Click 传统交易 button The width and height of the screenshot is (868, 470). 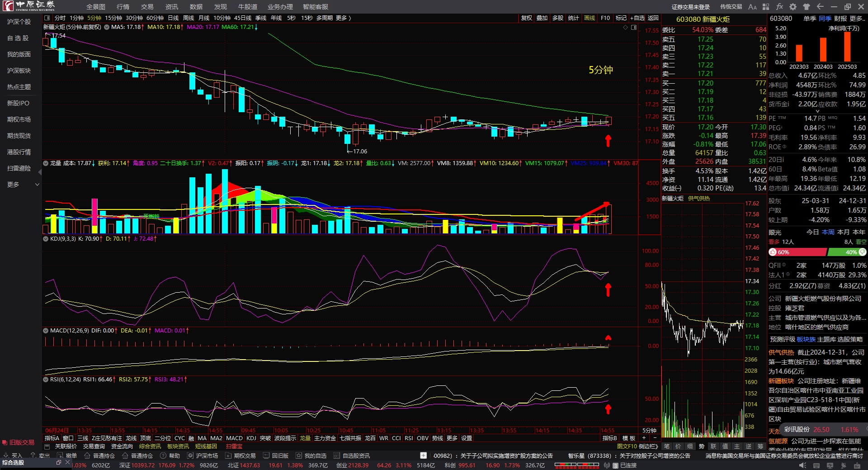tap(731, 7)
